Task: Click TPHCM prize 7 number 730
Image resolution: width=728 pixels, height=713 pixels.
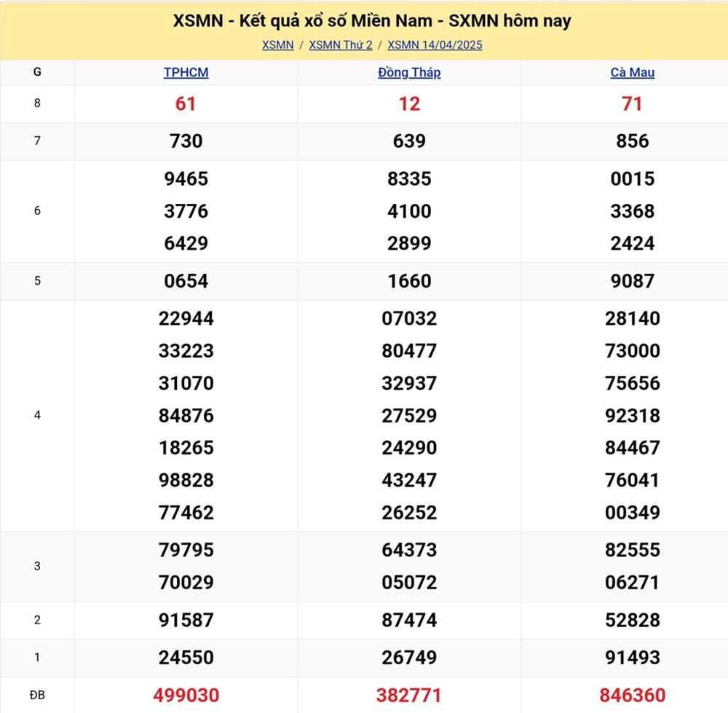Action: click(x=186, y=141)
